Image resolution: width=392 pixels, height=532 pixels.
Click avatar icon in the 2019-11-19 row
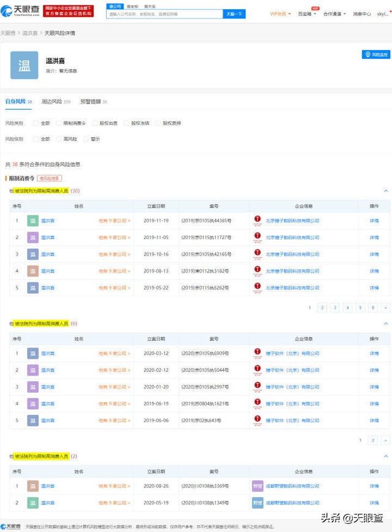(x=33, y=221)
